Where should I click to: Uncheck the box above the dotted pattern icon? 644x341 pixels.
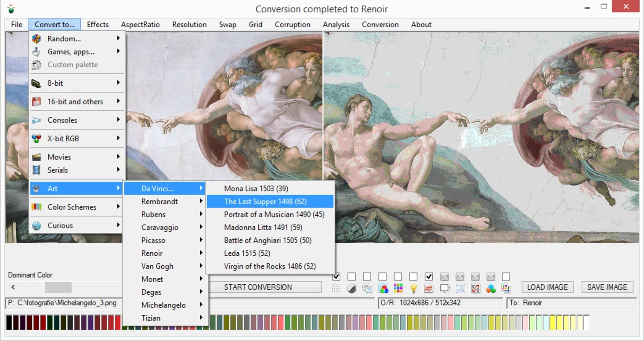(x=336, y=277)
